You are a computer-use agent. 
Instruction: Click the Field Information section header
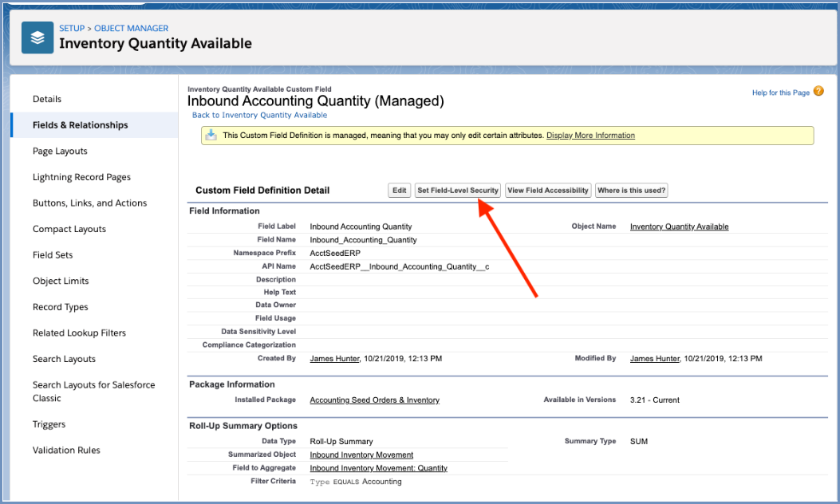pos(224,211)
